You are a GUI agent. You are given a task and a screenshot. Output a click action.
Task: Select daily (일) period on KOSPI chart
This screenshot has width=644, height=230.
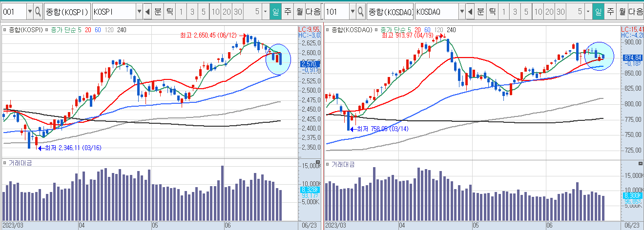(x=276, y=11)
